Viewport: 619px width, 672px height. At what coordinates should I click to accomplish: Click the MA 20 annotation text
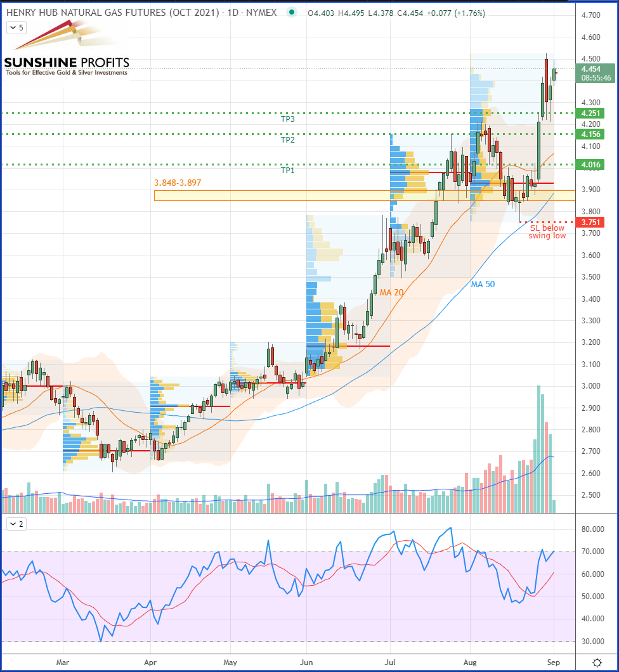pyautogui.click(x=391, y=292)
